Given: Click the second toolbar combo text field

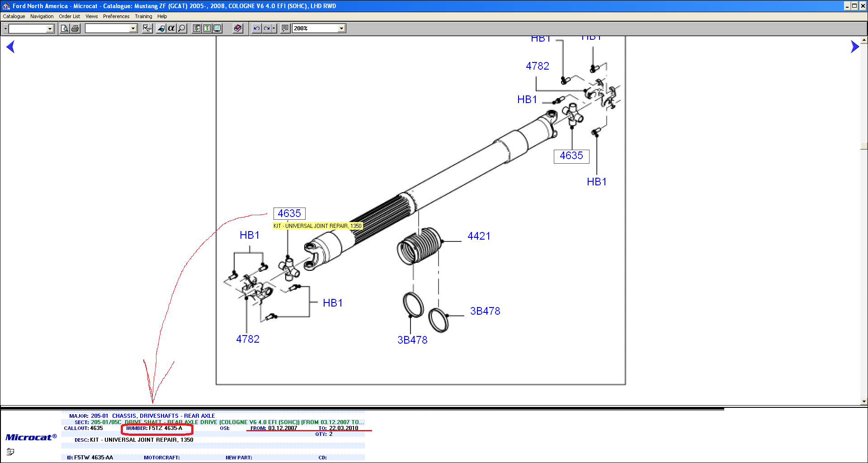Looking at the screenshot, I should coord(108,28).
